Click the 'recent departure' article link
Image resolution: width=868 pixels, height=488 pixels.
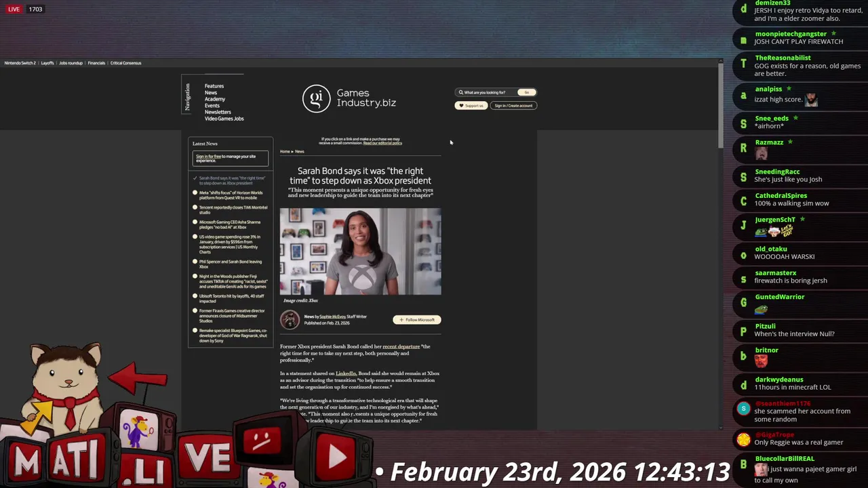(x=401, y=346)
